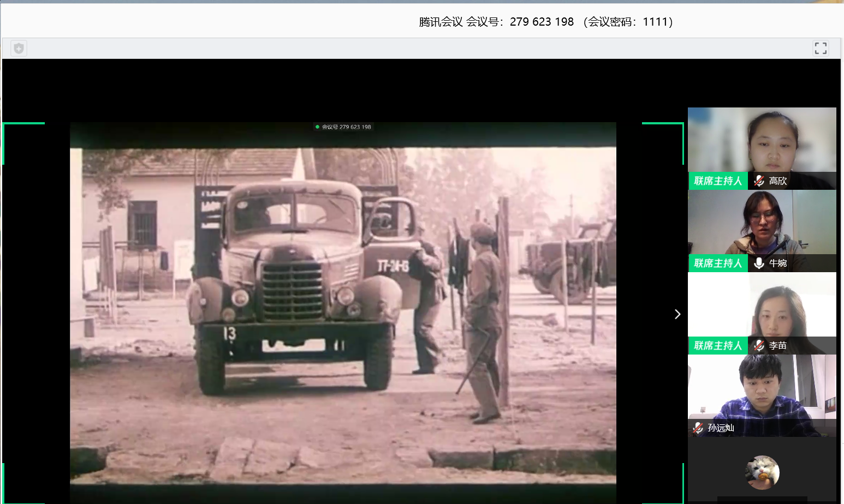Collapse the participant video panel with the arrow
The image size is (844, 504).
pos(677,314)
